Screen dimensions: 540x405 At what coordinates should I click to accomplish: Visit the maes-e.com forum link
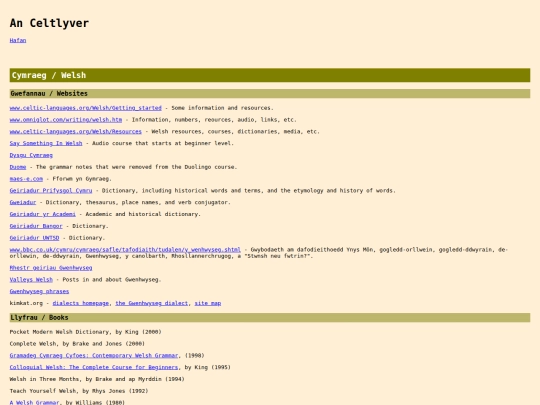[x=26, y=179]
